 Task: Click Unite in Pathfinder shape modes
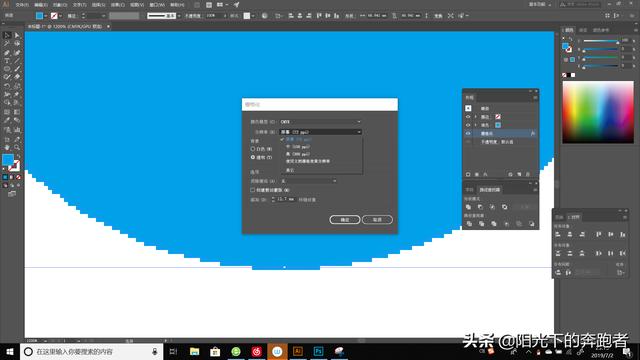pos(469,207)
